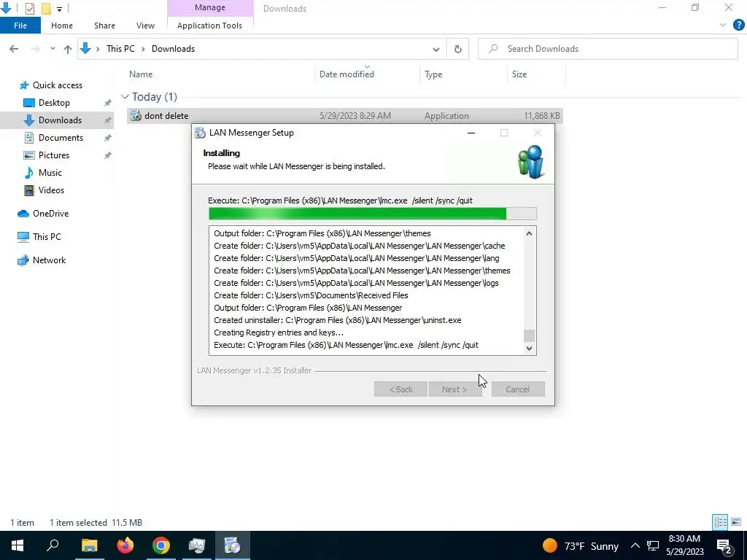
Task: Click install log scrollbar up arrow
Action: [529, 233]
